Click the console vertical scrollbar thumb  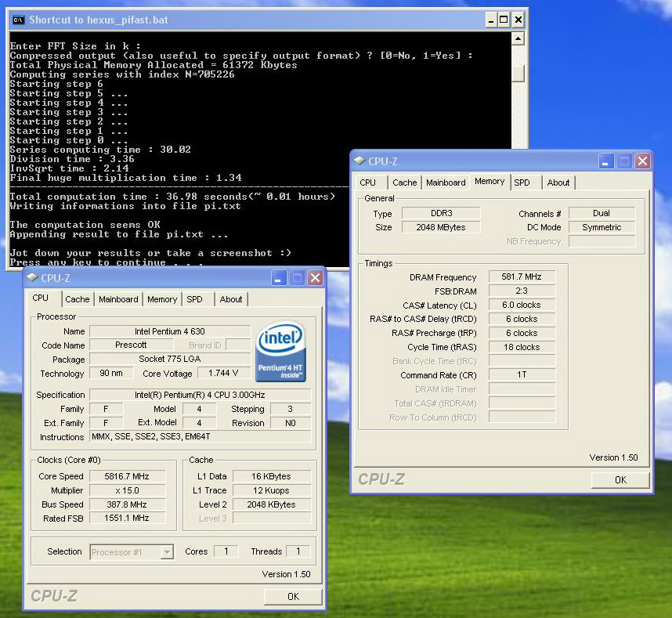(518, 74)
